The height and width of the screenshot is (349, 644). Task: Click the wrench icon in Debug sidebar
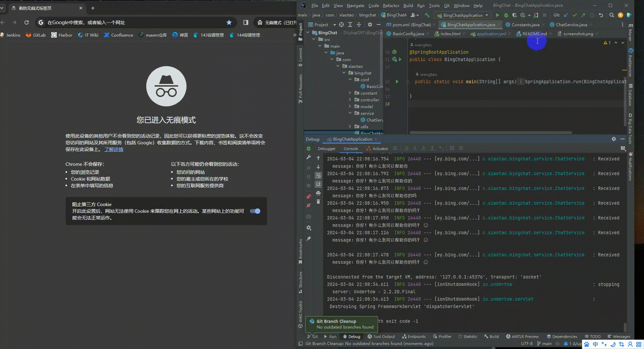point(309,157)
